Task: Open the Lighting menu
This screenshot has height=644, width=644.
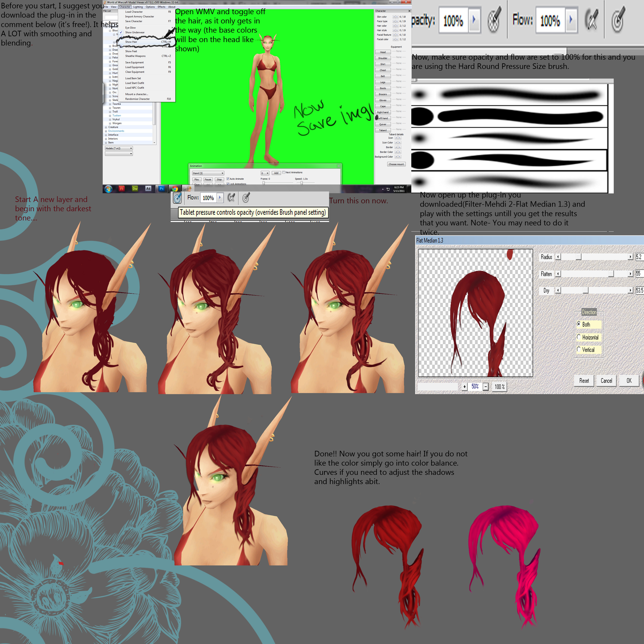Action: click(138, 7)
